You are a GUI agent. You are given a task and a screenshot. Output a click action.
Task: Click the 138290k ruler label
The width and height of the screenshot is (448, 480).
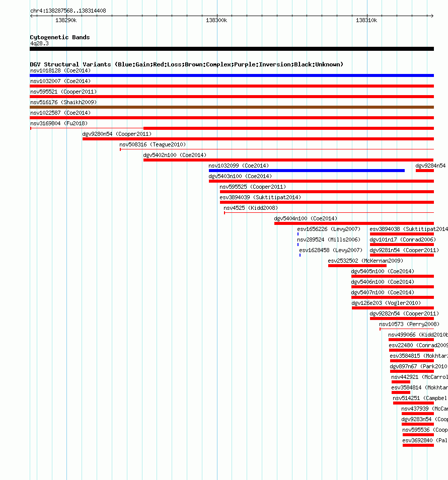[66, 20]
